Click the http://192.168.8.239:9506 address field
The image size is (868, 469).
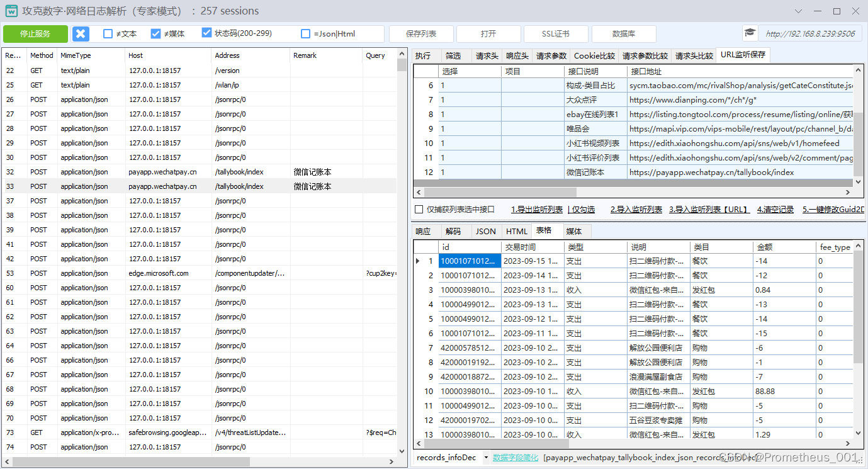(810, 34)
